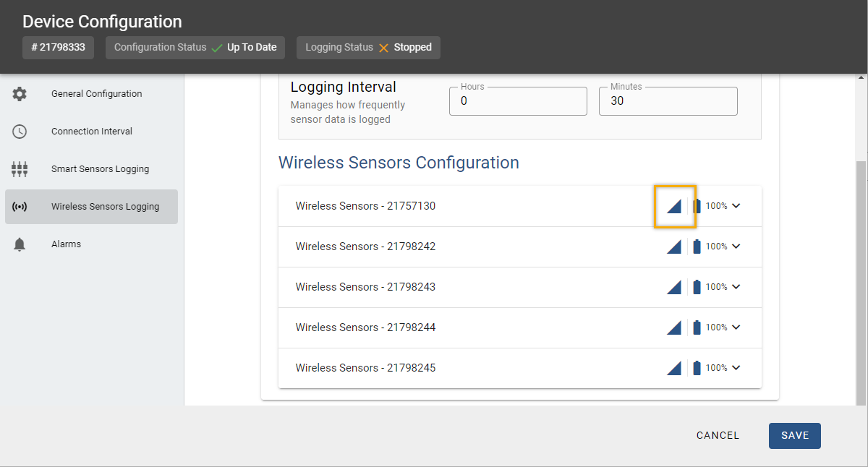Click the Smart Sensors Logging connector icon
This screenshot has width=868, height=467.
20,169
